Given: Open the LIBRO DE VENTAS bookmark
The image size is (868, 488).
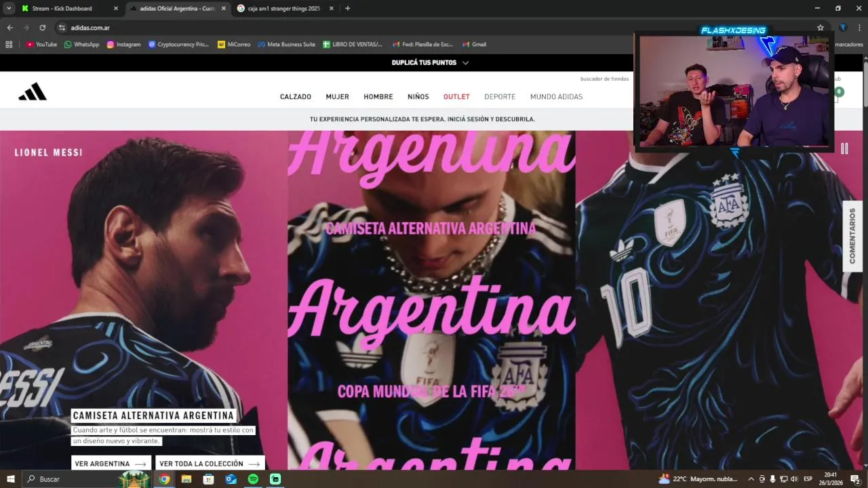Looking at the screenshot, I should 353,44.
